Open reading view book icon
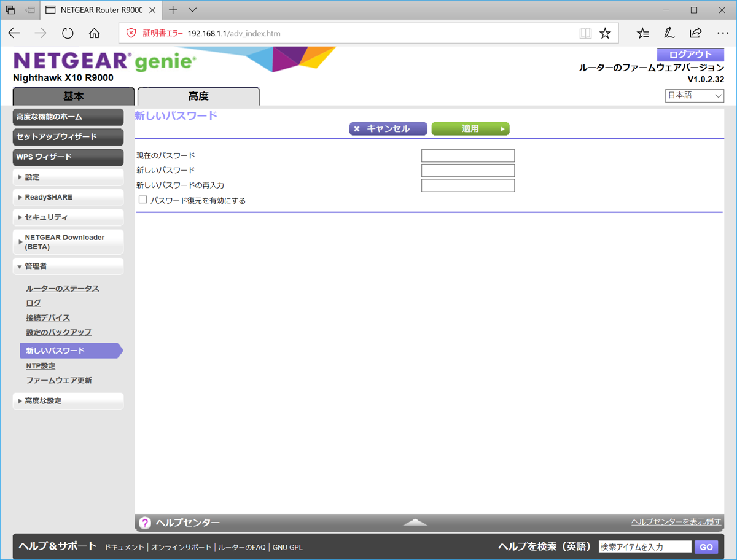Viewport: 737px width, 560px height. pos(585,33)
